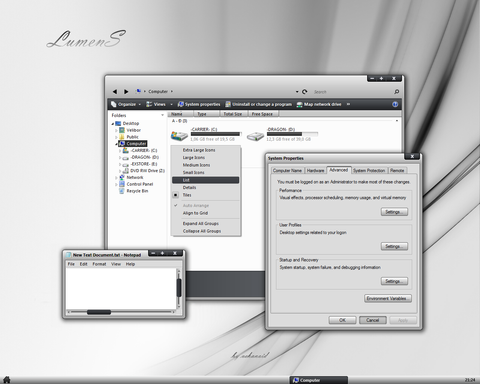The width and height of the screenshot is (480, 384).
Task: Refresh the Computer folder view
Action: click(305, 92)
